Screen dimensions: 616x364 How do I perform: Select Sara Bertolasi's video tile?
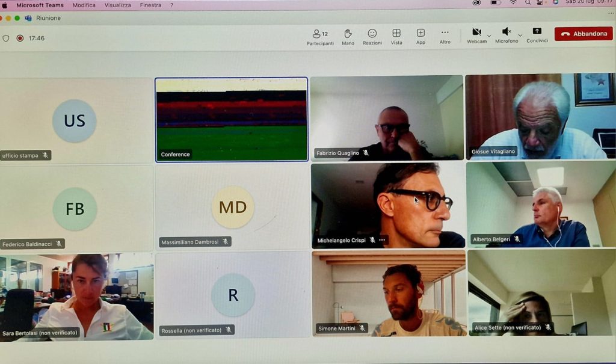76,297
